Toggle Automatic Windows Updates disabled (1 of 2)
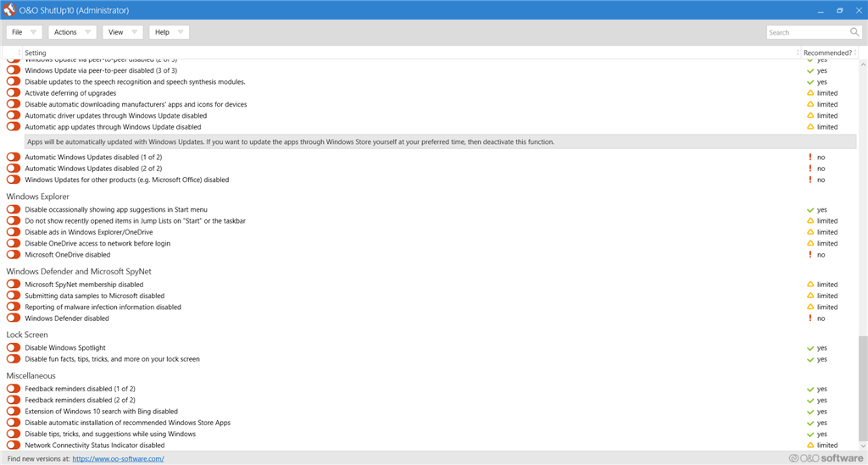The height and width of the screenshot is (465, 868). click(x=14, y=157)
